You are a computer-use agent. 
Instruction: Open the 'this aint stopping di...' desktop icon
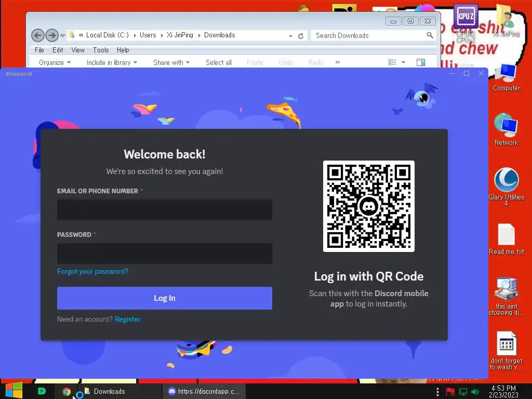(506, 296)
